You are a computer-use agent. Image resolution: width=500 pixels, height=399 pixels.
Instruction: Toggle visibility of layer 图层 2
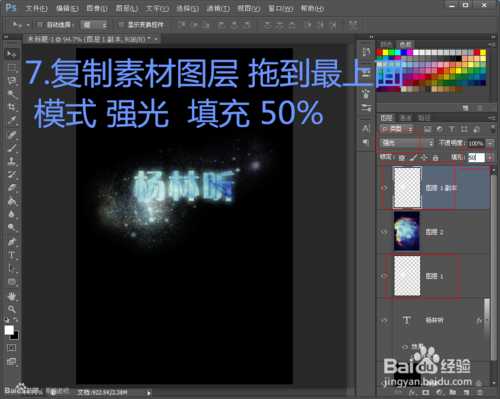(x=384, y=232)
